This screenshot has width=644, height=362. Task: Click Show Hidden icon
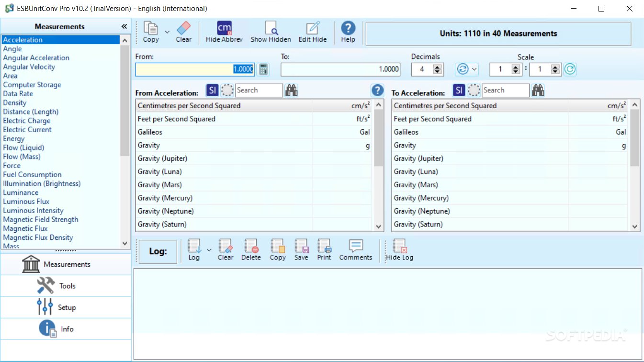271,33
